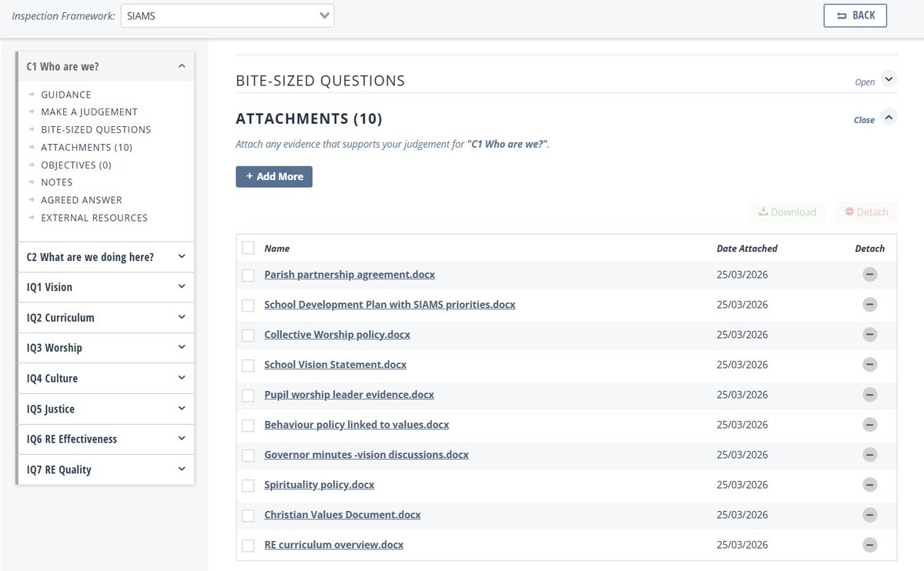The width and height of the screenshot is (924, 571).
Task: Open Parish partnership agreement.docx link
Action: point(350,275)
